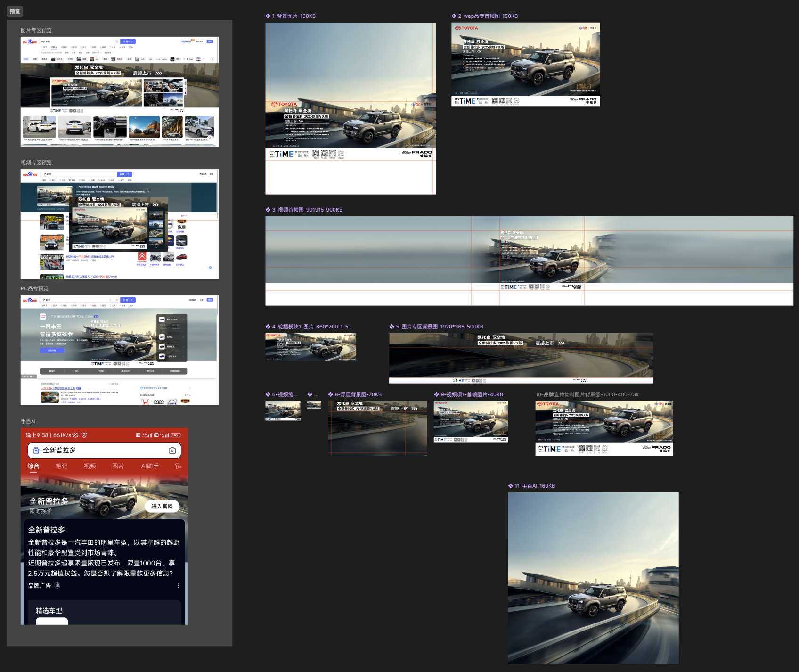Click the battery indicator in phone status bar

tap(176, 435)
